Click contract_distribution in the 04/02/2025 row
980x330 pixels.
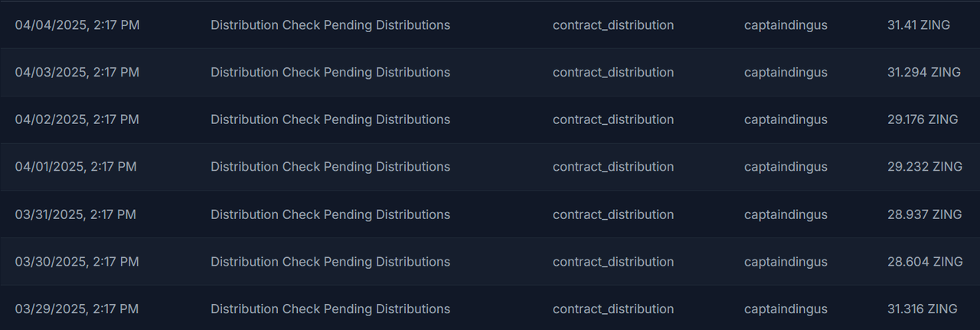613,120
